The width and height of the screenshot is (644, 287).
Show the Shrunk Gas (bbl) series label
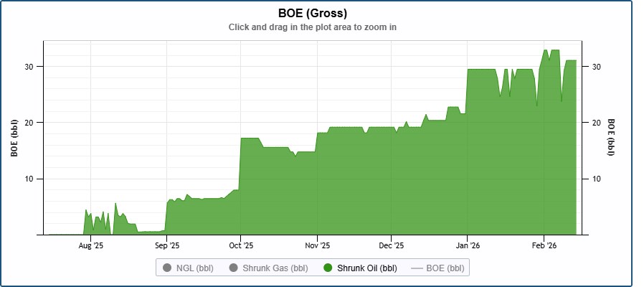[275, 268]
